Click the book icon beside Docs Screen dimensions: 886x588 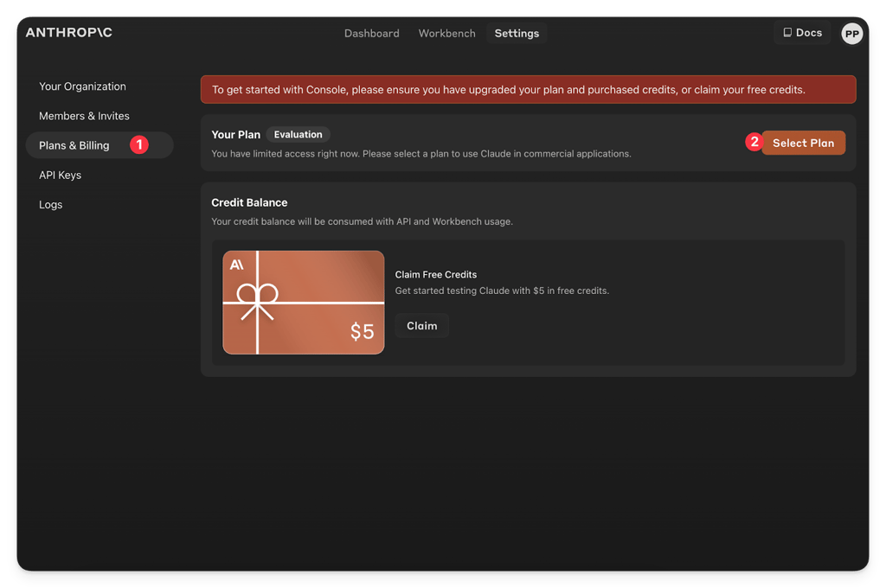(786, 33)
